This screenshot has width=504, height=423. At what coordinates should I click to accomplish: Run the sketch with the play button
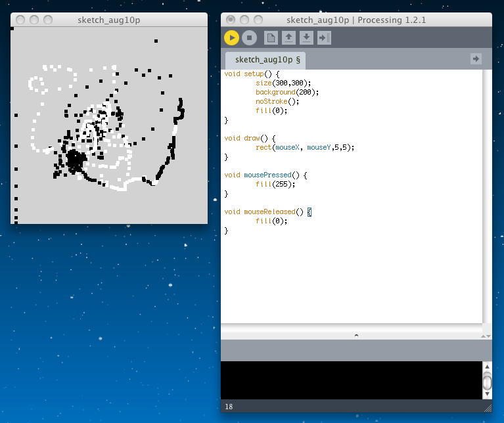(x=231, y=38)
